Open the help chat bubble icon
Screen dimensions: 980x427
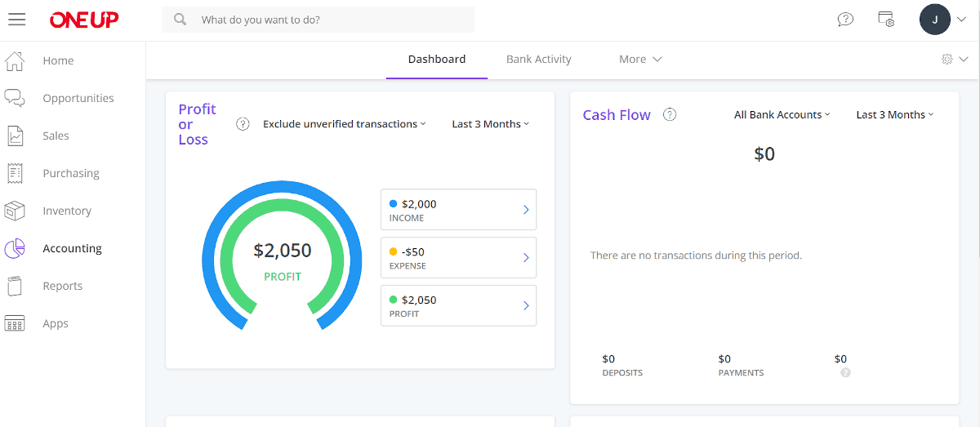coord(846,19)
